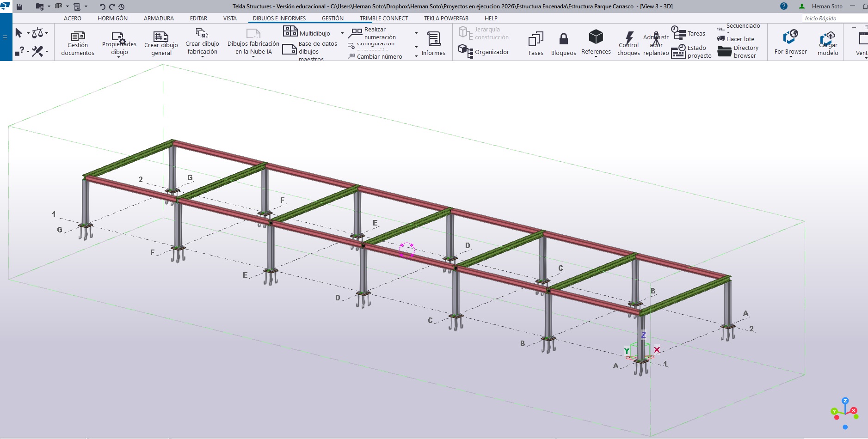The image size is (868, 439).
Task: Click the inquire question mark tool
Action: coord(19,51)
